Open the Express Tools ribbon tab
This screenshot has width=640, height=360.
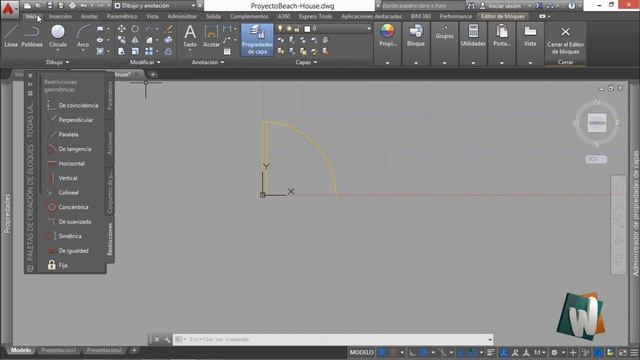[x=316, y=16]
